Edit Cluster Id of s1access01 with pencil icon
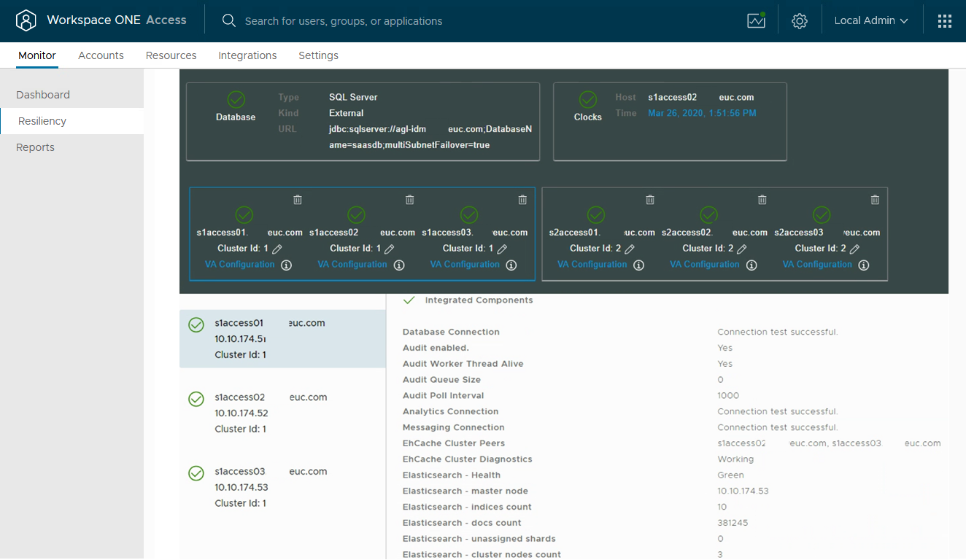 [x=277, y=248]
